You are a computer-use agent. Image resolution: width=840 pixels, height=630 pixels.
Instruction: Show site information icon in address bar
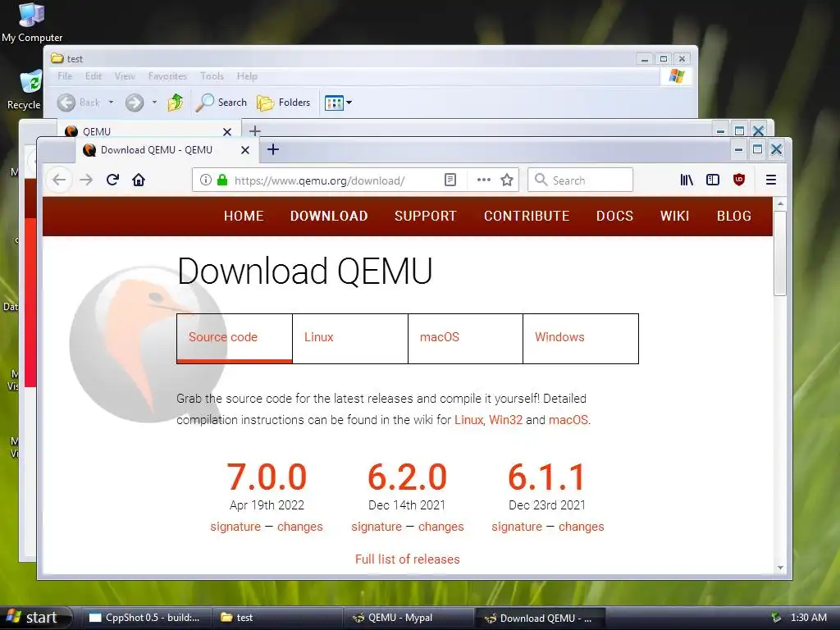(206, 180)
